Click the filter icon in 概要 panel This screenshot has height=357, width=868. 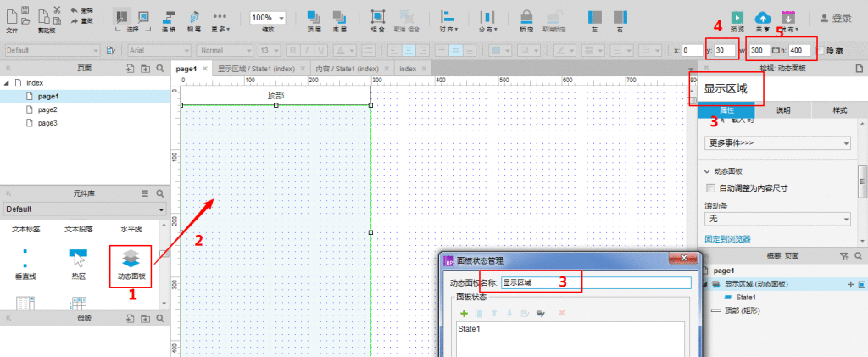[844, 256]
